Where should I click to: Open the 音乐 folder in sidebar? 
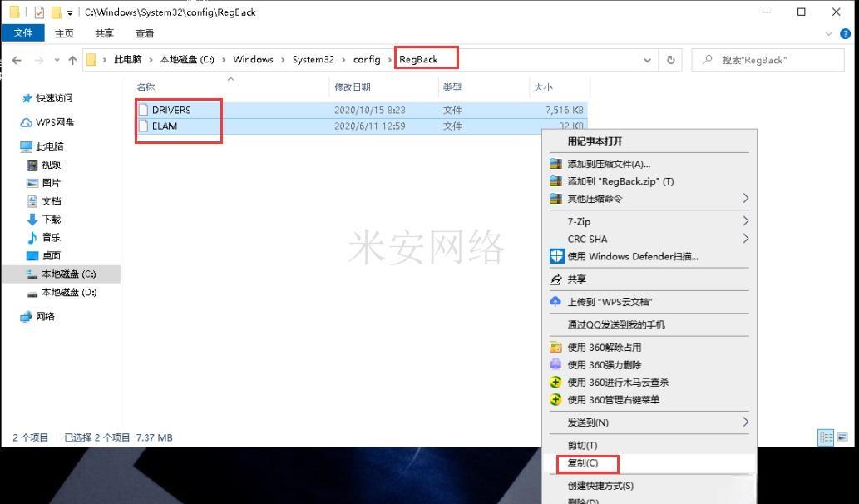click(x=51, y=237)
